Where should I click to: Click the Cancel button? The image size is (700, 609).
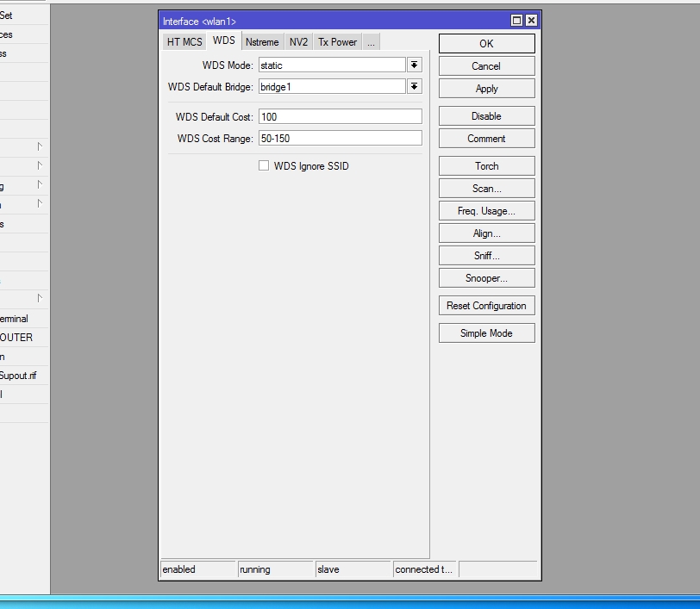(x=486, y=66)
